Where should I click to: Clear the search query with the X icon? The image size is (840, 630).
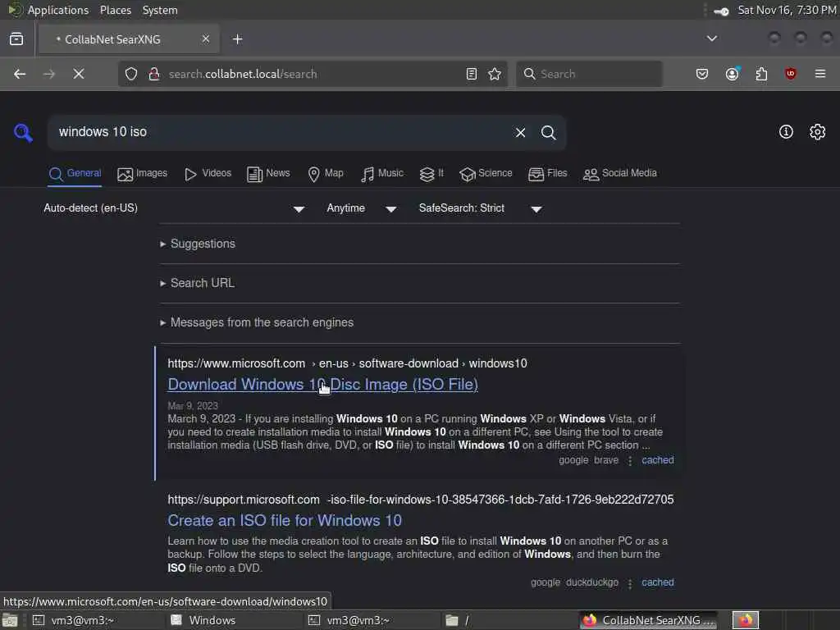pyautogui.click(x=520, y=132)
